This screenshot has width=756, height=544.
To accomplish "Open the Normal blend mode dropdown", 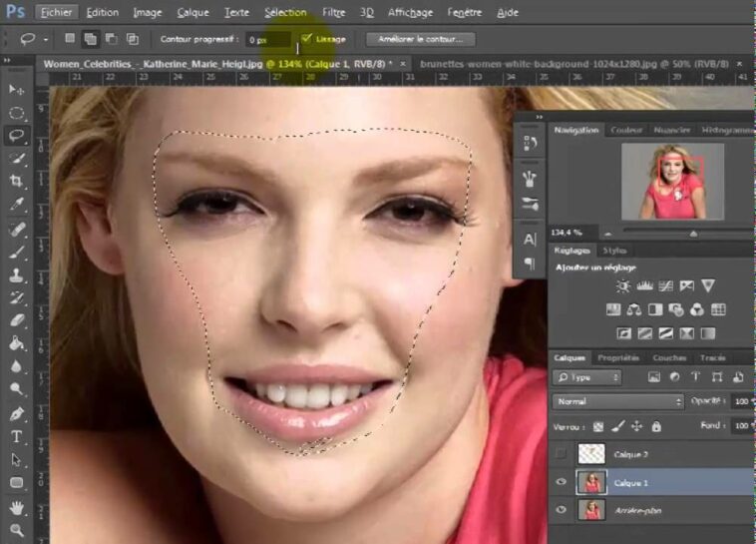I will coord(617,401).
